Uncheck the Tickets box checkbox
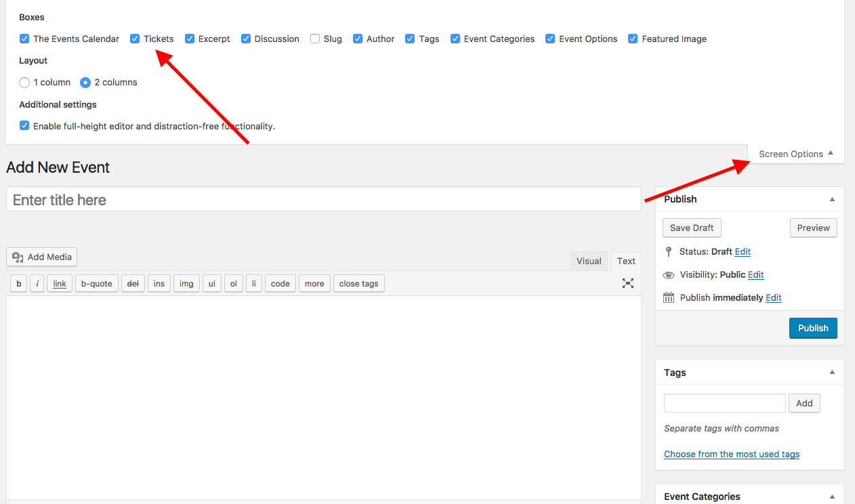 pos(135,39)
